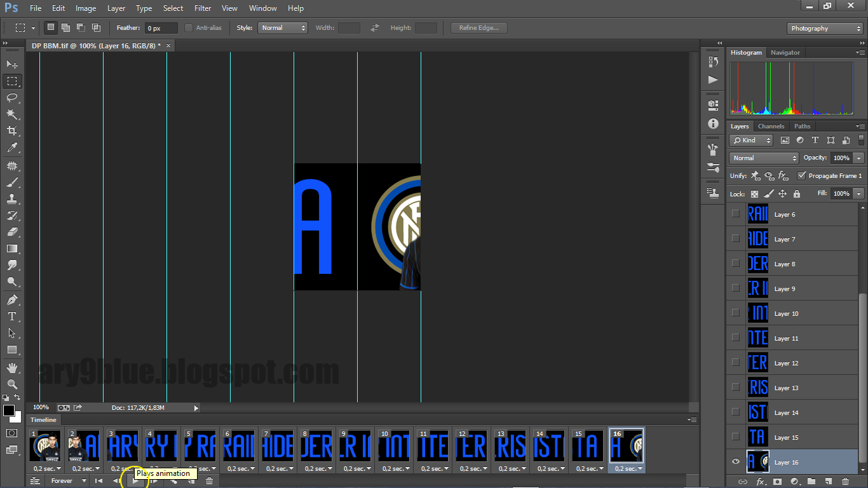Open the Style dropdown showing Normal
The width and height of the screenshot is (868, 488).
point(283,28)
